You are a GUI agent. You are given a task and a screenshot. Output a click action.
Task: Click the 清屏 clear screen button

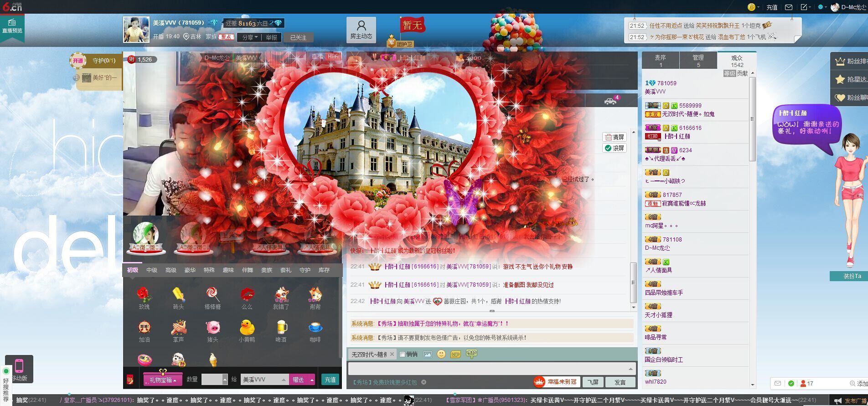[x=614, y=137]
